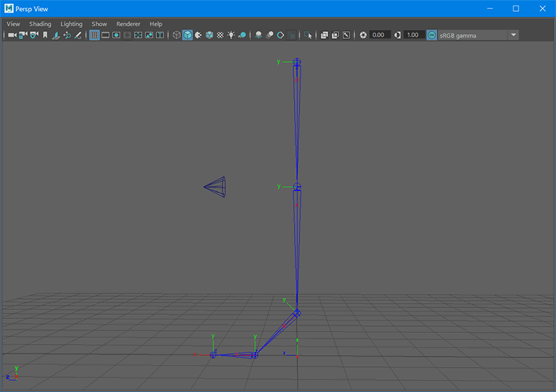Toggle Screen Space Ambient Occlusion icon

[259, 35]
